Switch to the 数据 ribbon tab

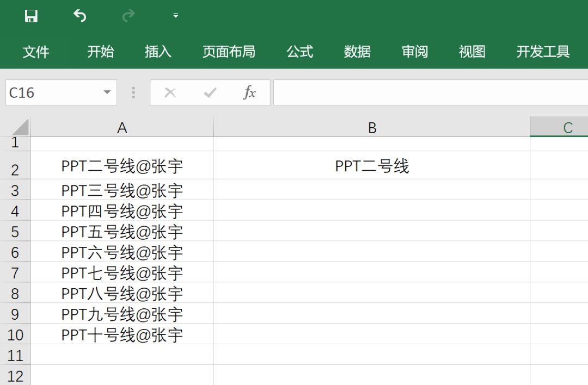[x=357, y=52]
